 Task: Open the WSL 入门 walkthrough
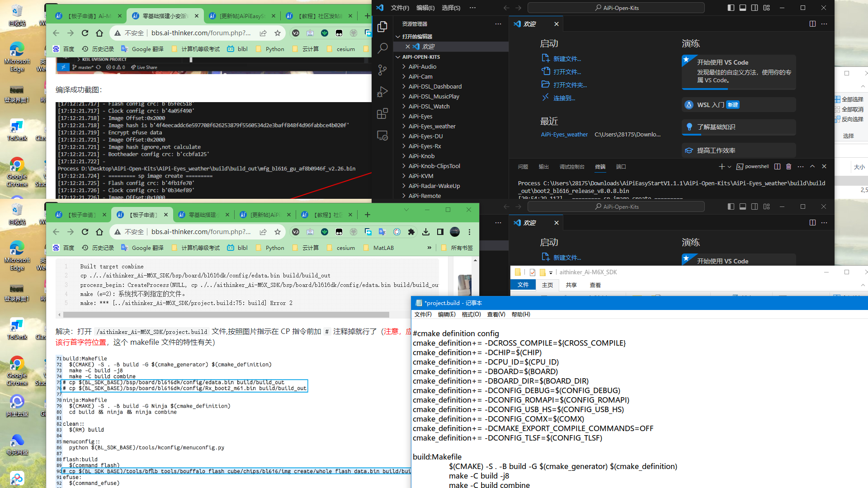739,105
